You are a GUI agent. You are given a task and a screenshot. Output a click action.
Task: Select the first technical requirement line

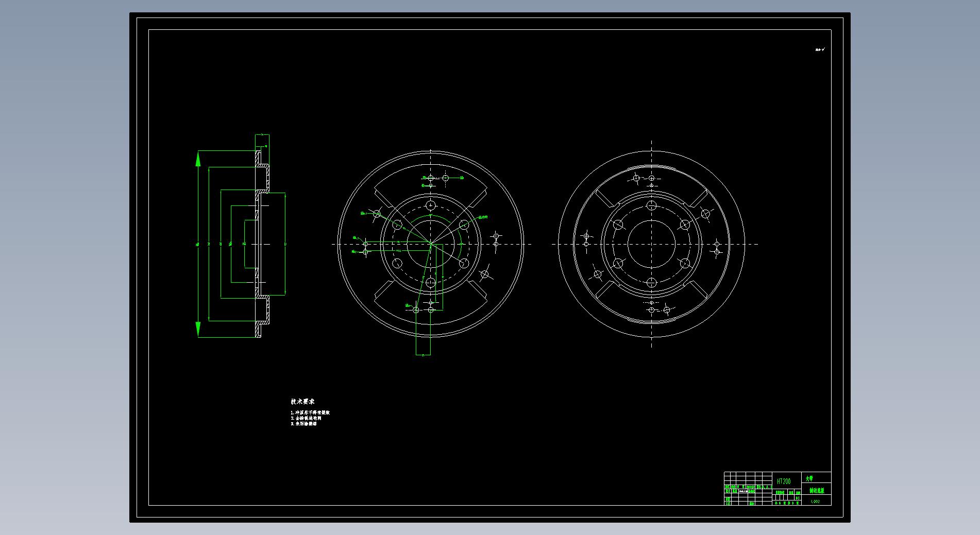coord(310,412)
